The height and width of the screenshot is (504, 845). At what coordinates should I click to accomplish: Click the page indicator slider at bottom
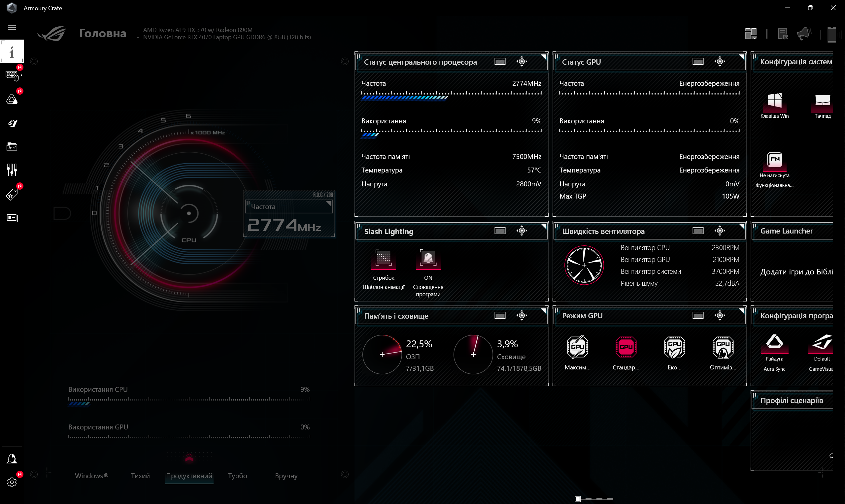click(x=577, y=499)
